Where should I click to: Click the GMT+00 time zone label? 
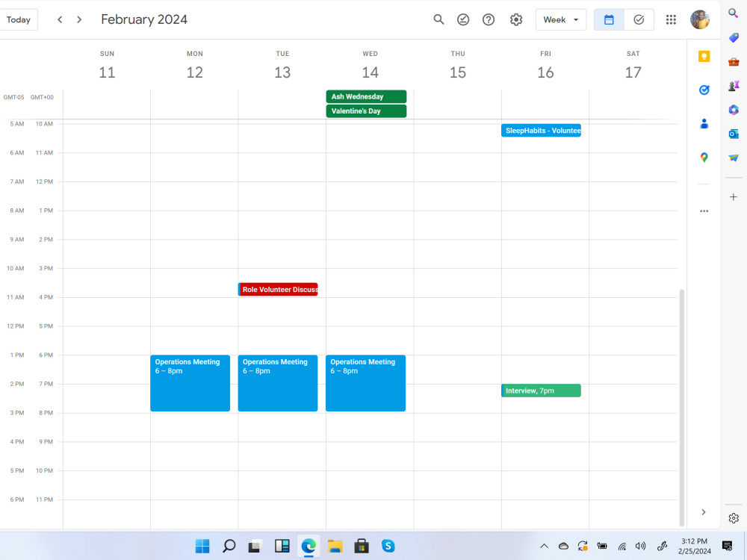coord(42,97)
